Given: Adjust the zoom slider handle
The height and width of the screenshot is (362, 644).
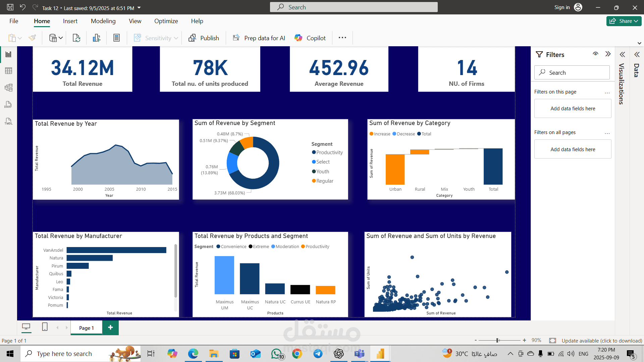Looking at the screenshot, I should click(497, 340).
